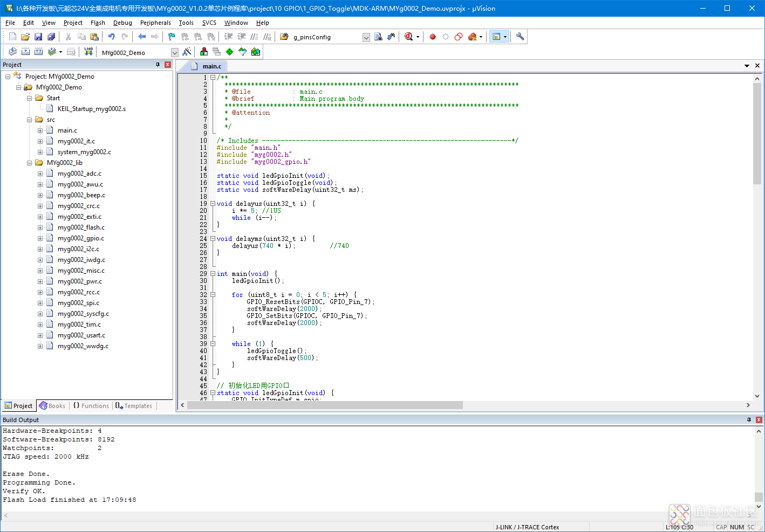Collapse the main function fold at line 29
The width and height of the screenshot is (765, 532).
click(x=213, y=274)
